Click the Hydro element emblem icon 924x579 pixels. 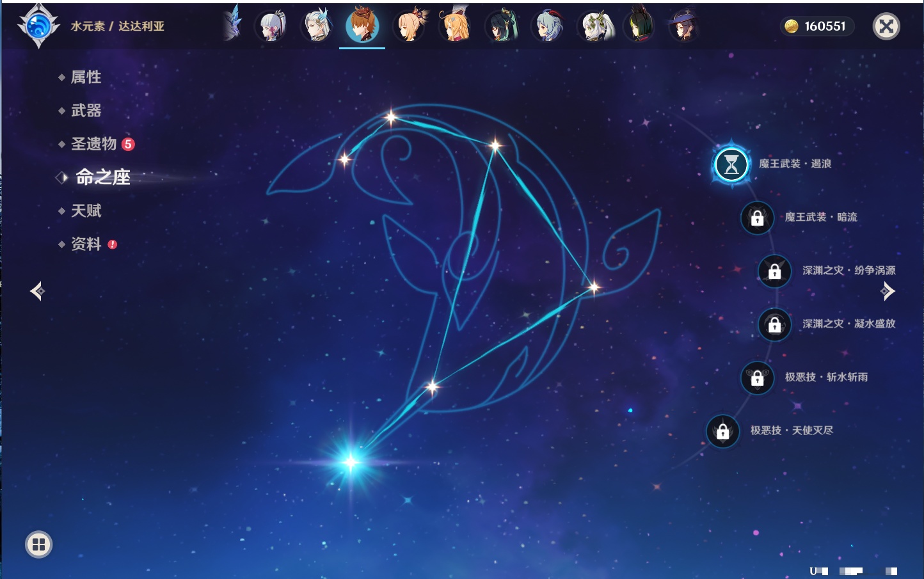coord(38,26)
